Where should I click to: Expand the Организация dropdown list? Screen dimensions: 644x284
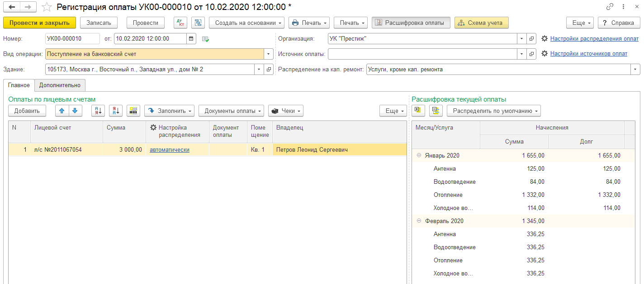[521, 39]
